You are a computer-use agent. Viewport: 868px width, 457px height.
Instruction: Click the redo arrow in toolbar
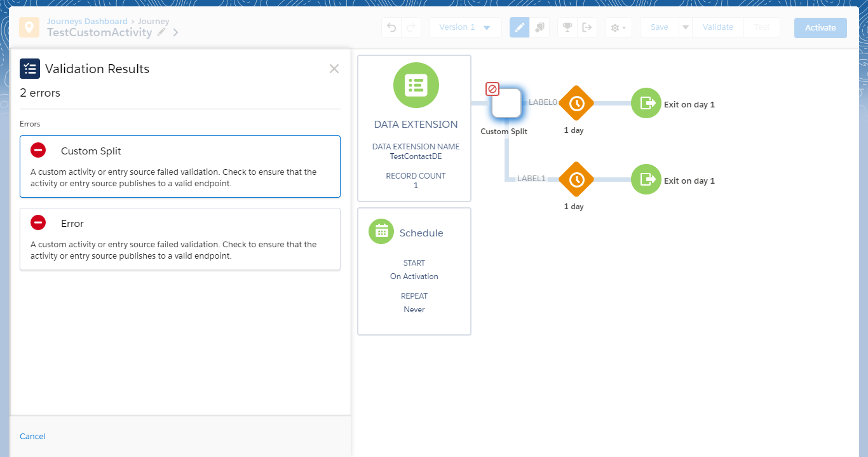410,27
